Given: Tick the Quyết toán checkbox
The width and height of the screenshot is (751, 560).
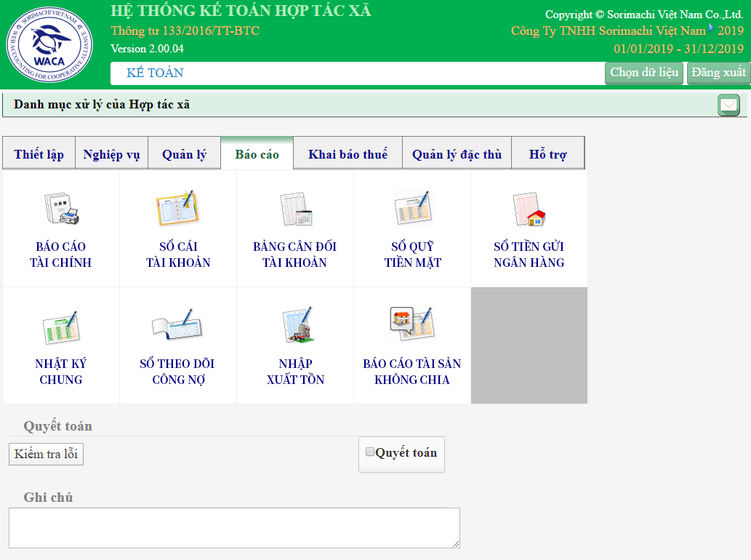Looking at the screenshot, I should click(x=370, y=452).
